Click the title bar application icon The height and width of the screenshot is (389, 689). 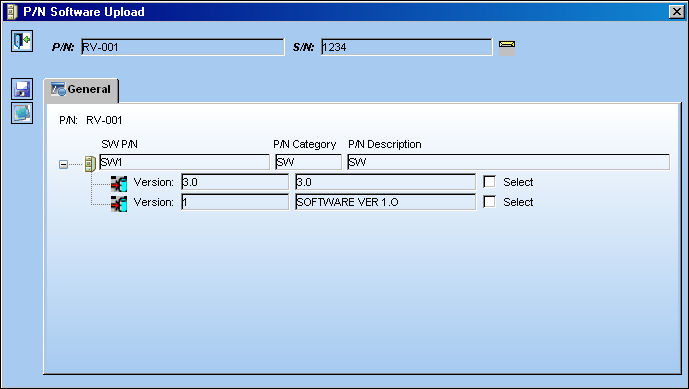(12, 12)
